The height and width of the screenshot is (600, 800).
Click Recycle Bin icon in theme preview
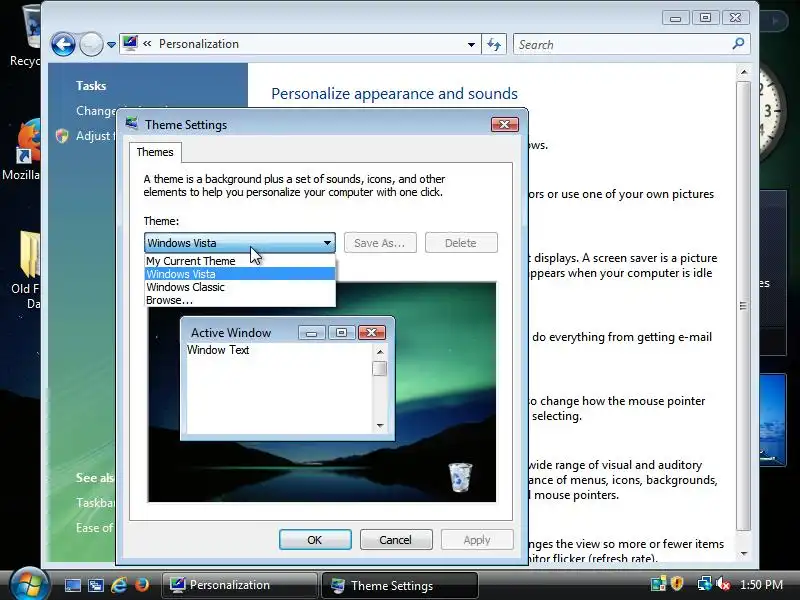point(460,477)
